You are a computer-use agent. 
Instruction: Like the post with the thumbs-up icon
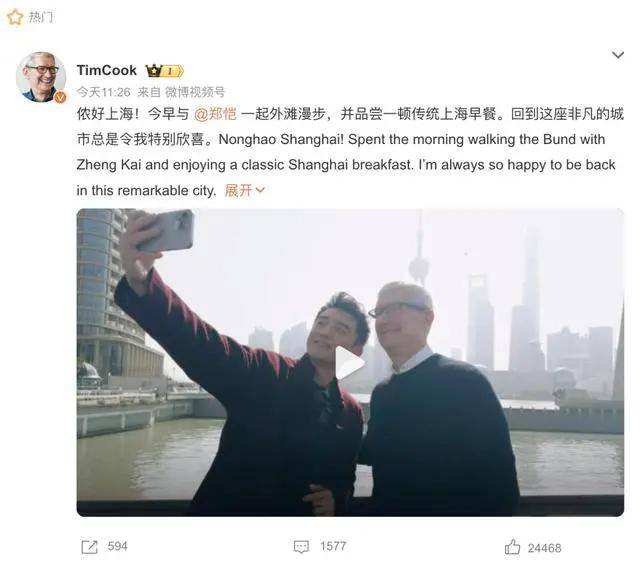(512, 547)
